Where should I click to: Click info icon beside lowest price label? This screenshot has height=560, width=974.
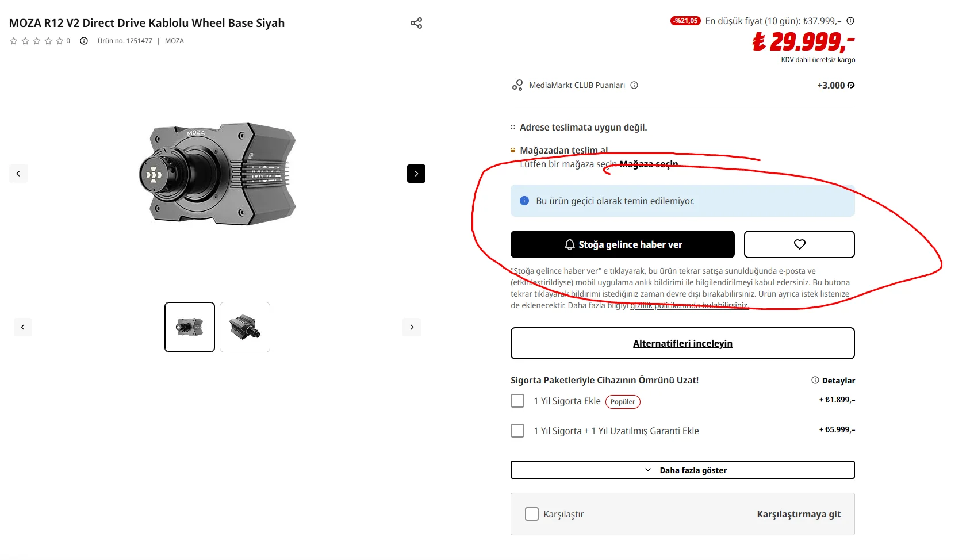(x=850, y=21)
